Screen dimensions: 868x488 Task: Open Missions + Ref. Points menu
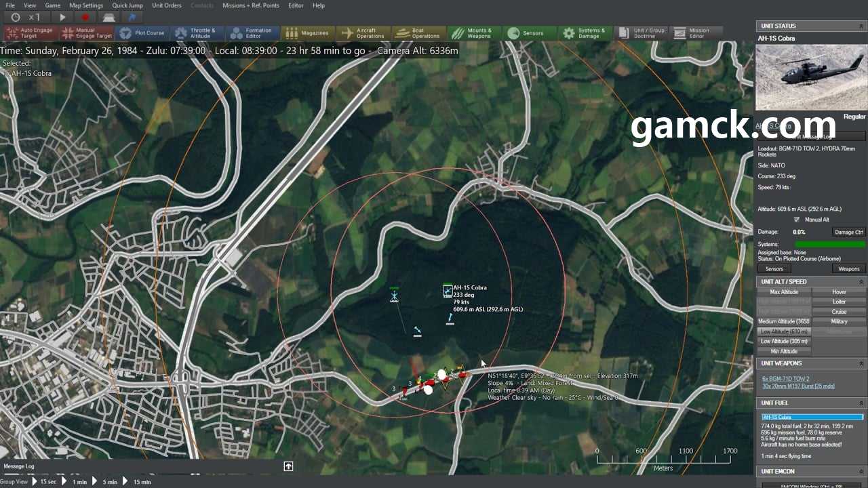(x=251, y=5)
